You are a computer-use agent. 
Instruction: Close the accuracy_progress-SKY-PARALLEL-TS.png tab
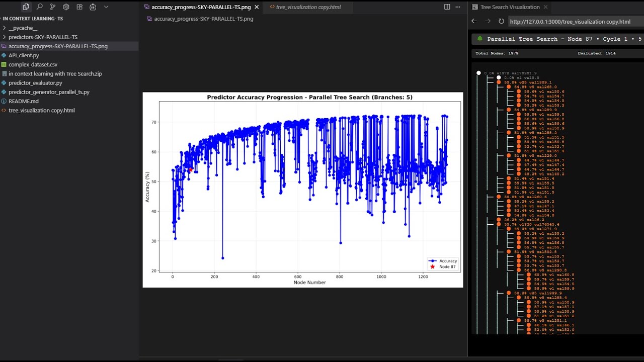[257, 7]
